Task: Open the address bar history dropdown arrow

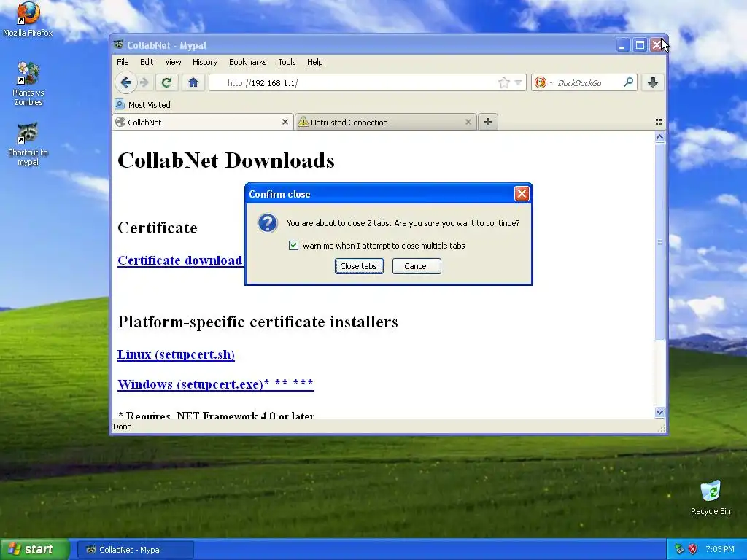Action: pyautogui.click(x=519, y=83)
